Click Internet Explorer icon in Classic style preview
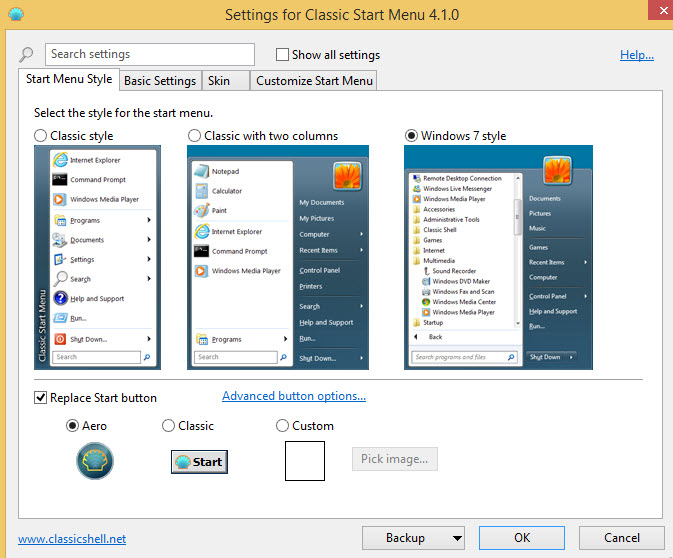673x558 pixels. pyautogui.click(x=60, y=160)
